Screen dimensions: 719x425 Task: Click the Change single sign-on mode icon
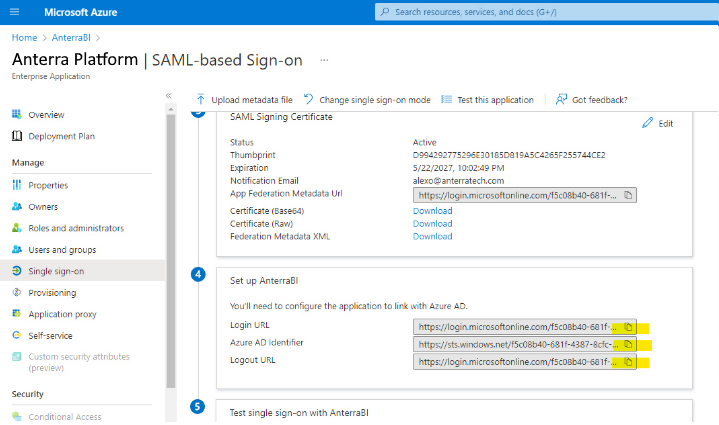click(x=309, y=99)
